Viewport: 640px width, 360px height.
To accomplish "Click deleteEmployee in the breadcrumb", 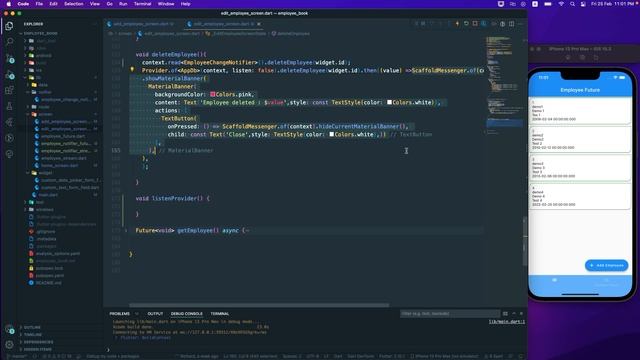I will pos(293,33).
